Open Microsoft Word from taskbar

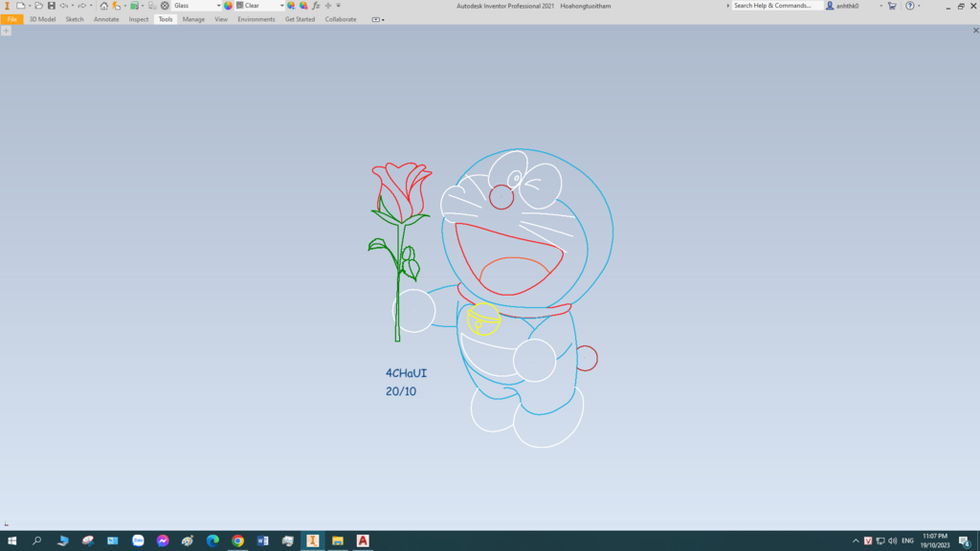point(262,540)
